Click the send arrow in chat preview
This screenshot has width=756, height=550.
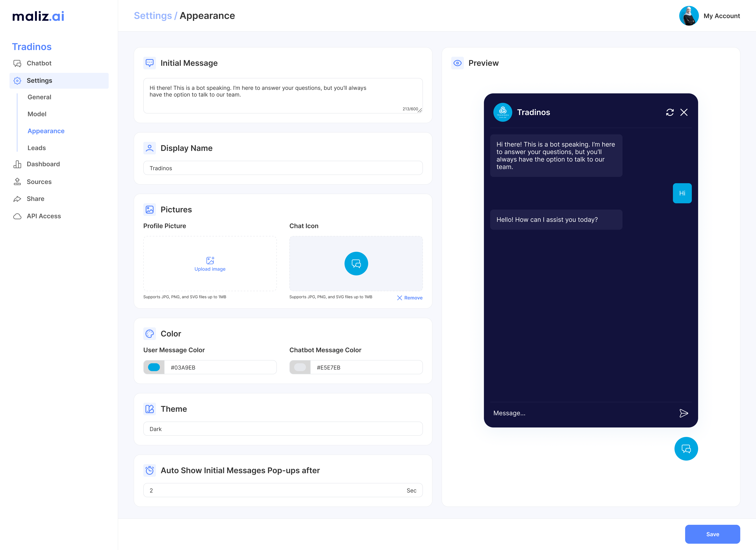tap(683, 413)
